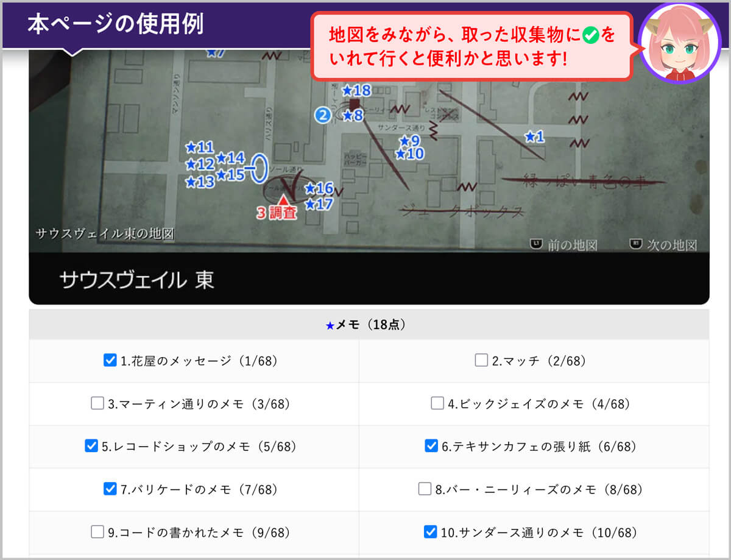Toggle the 10.サンダース通りのメモ checkbox
This screenshot has width=731, height=560.
point(430,532)
